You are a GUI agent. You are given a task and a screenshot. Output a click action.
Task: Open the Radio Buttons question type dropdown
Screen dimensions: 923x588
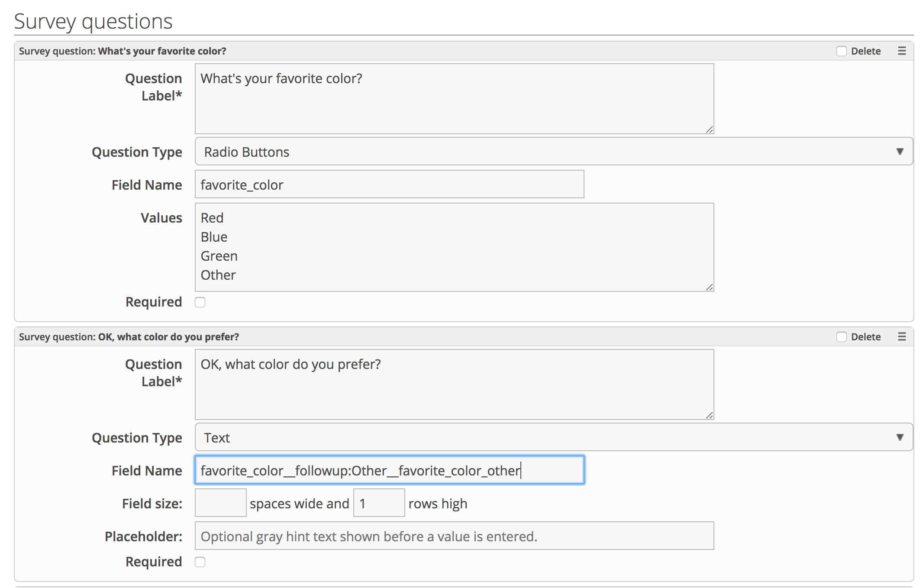[554, 152]
